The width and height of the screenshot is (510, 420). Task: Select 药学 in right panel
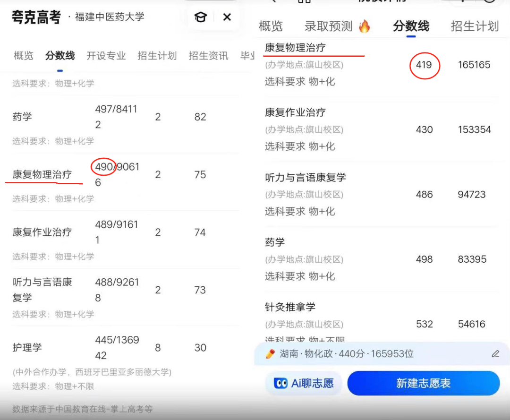click(x=275, y=242)
